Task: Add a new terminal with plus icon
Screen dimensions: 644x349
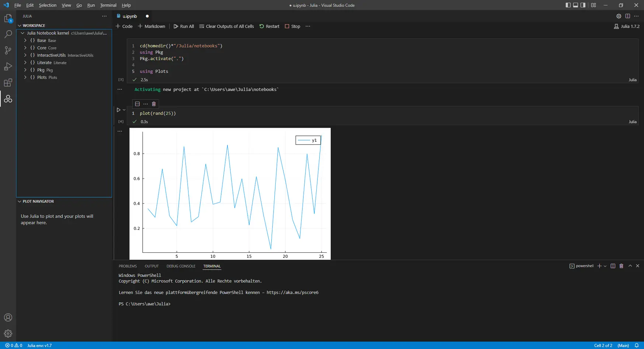Action: tap(599, 266)
